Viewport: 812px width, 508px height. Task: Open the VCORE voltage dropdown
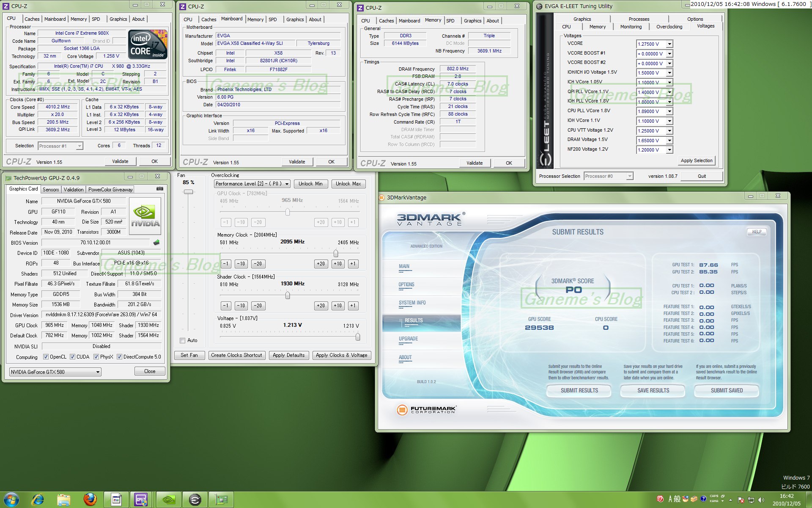669,44
